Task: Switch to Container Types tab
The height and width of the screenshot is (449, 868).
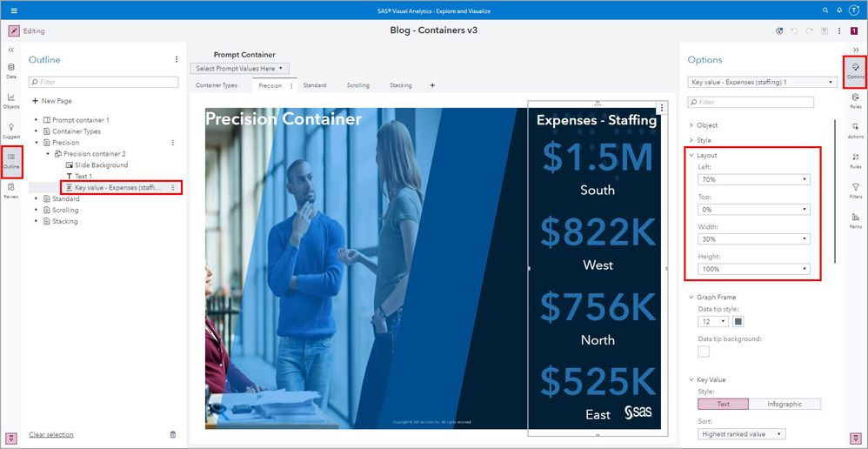Action: tap(217, 85)
